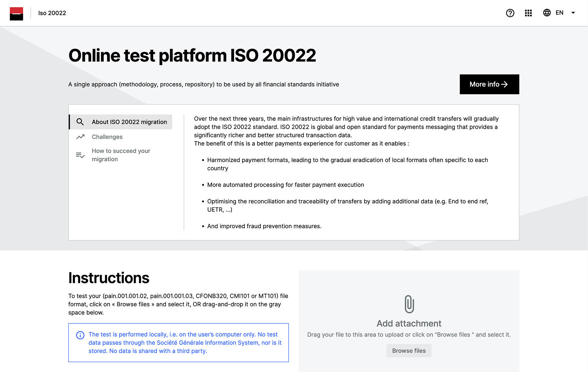
Task: Open the How to succeed your migration tab
Action: (x=121, y=155)
